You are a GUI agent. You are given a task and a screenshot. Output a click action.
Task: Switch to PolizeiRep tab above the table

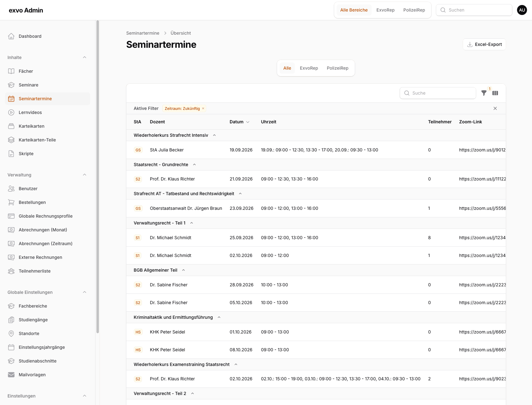point(338,68)
